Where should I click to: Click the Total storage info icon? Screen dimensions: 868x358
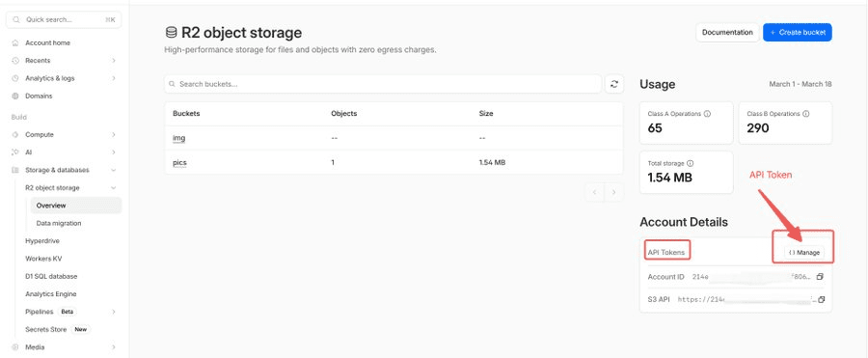tap(691, 163)
